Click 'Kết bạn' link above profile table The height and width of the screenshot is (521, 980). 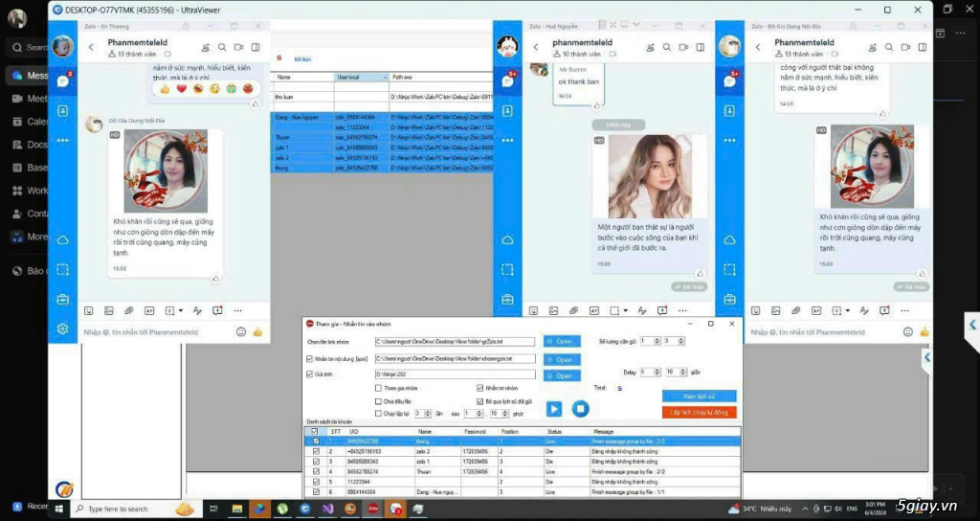click(x=302, y=59)
